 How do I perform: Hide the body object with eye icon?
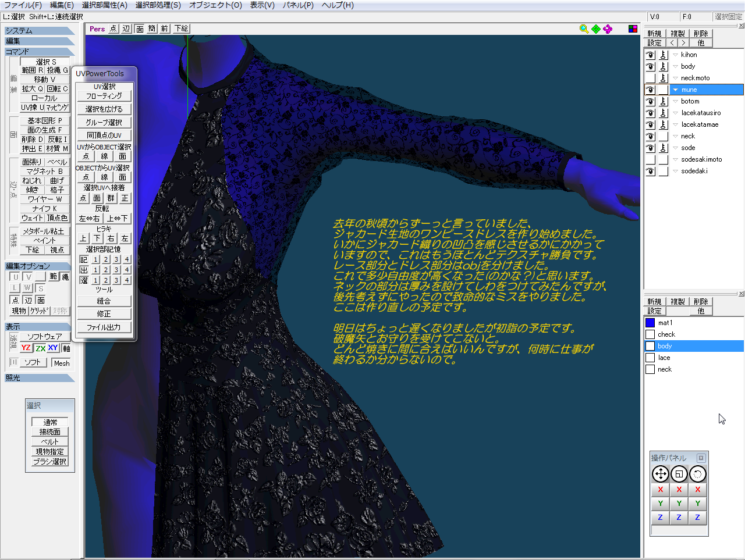650,66
